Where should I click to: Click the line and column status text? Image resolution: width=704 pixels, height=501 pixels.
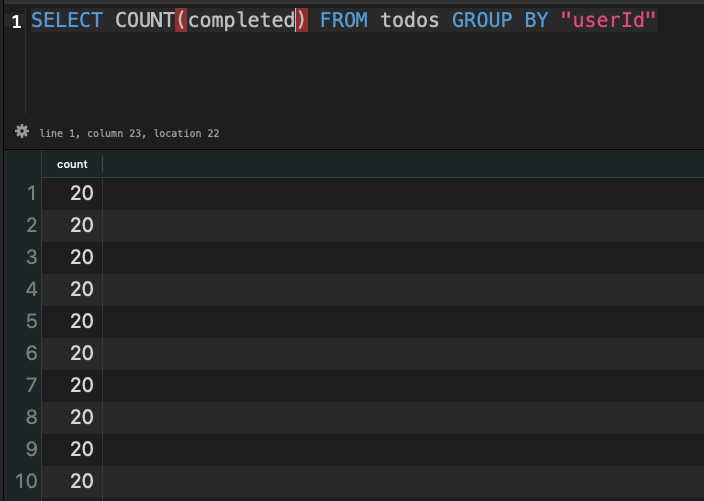(x=129, y=132)
